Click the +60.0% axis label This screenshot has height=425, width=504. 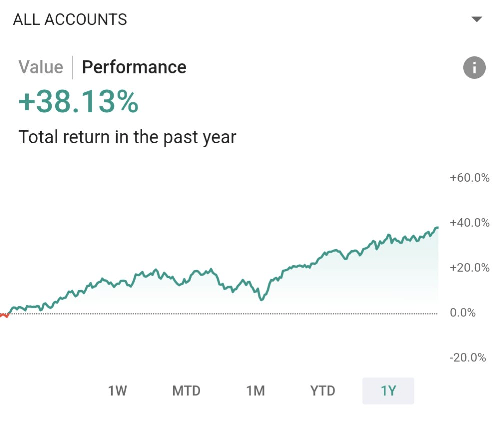click(x=469, y=178)
